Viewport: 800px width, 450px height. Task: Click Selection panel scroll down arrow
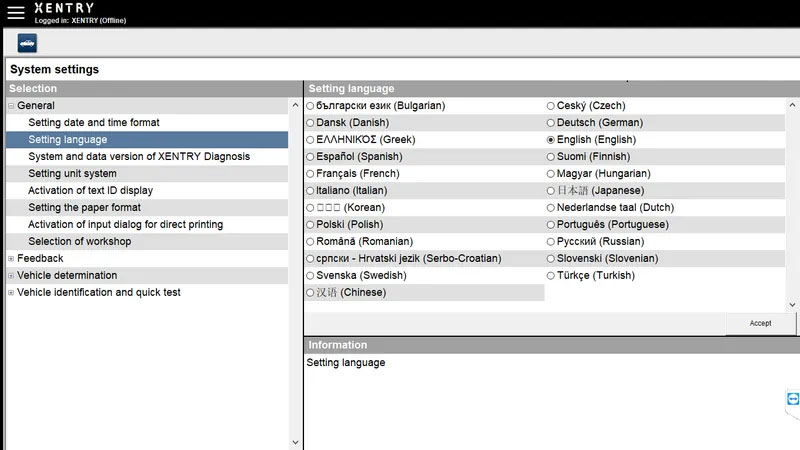click(x=295, y=442)
